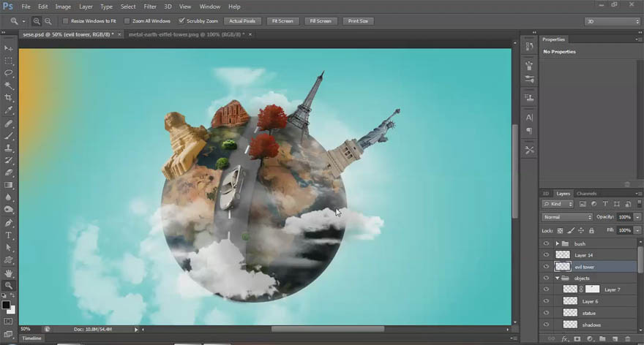
Task: Select the Move tool
Action: pyautogui.click(x=8, y=48)
